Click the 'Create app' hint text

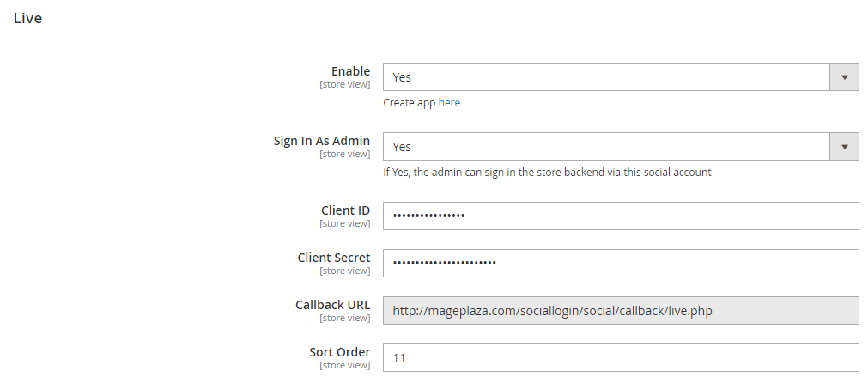[x=410, y=103]
